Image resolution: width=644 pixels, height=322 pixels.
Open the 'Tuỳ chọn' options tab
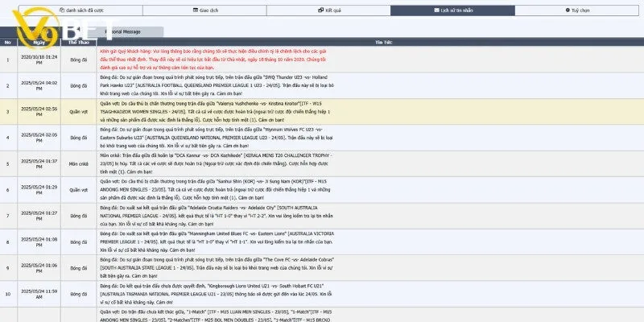click(581, 10)
